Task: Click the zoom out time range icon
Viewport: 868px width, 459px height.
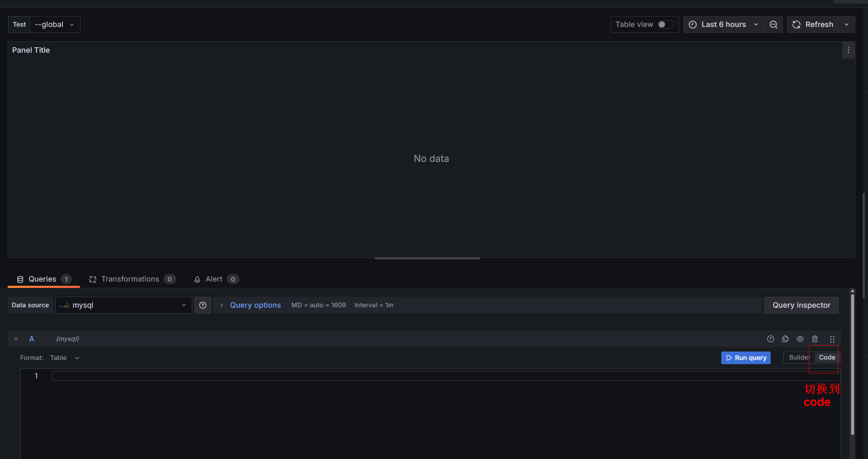Action: [x=773, y=24]
